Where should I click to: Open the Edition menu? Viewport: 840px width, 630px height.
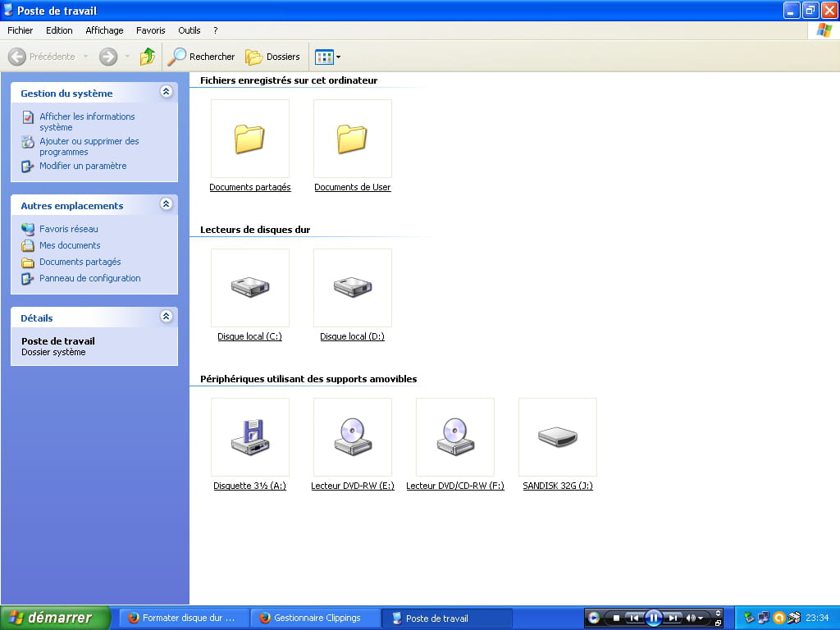(59, 30)
